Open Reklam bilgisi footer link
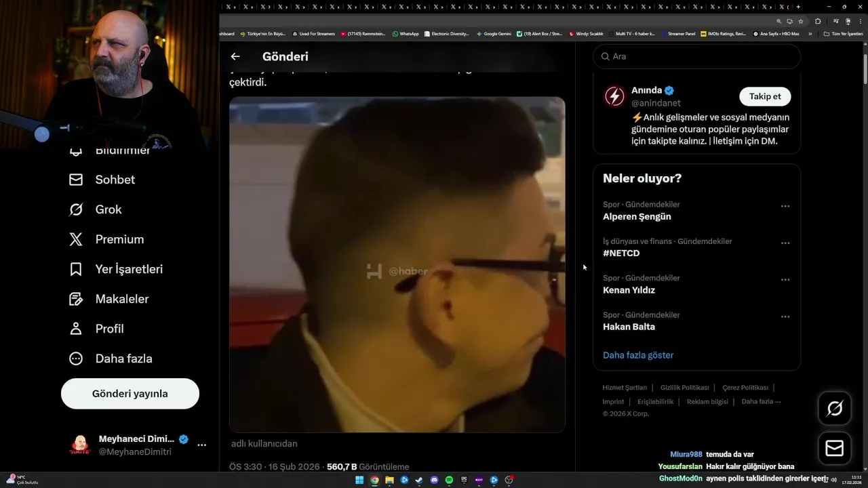868x488 pixels. 707,402
